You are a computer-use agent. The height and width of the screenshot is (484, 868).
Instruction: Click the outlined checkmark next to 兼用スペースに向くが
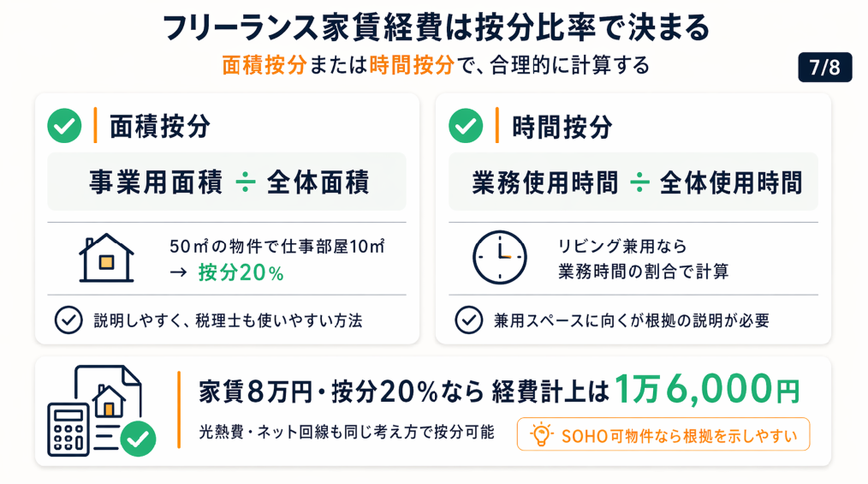pyautogui.click(x=468, y=320)
